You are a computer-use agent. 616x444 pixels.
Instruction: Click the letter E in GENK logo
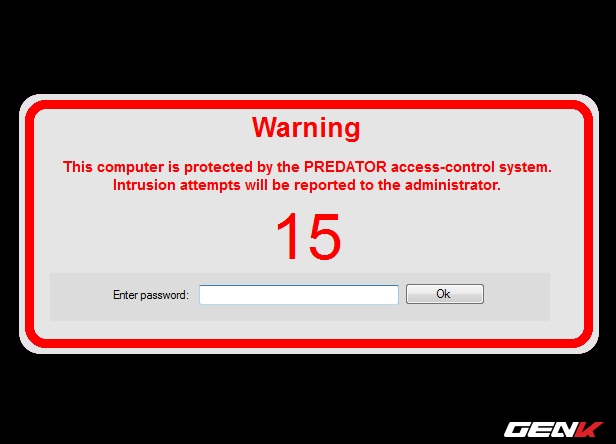[x=541, y=429]
